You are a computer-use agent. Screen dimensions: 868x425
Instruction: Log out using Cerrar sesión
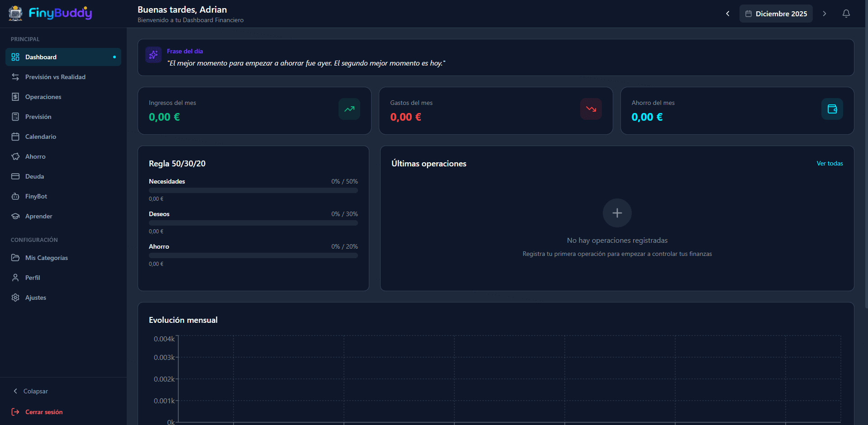coord(43,412)
